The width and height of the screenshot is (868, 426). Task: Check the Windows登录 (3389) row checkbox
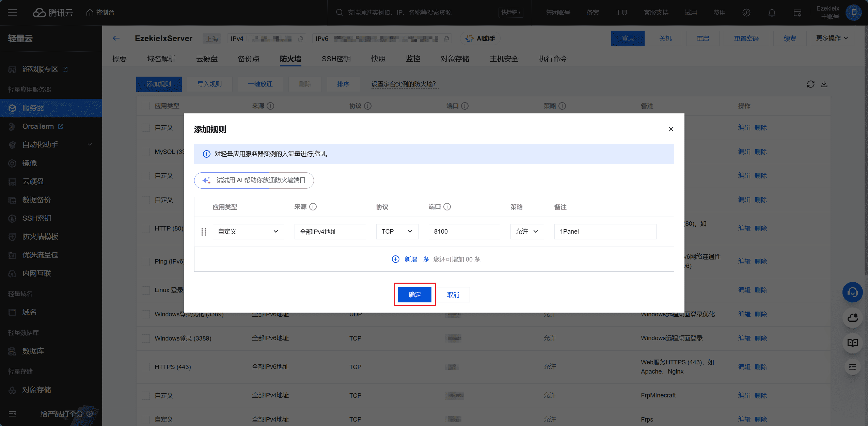(x=146, y=338)
